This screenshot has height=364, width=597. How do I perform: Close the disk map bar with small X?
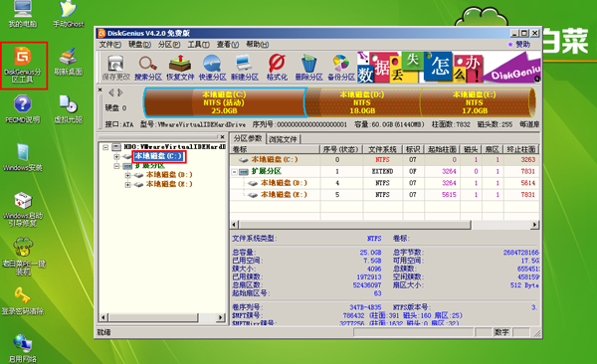(100, 91)
